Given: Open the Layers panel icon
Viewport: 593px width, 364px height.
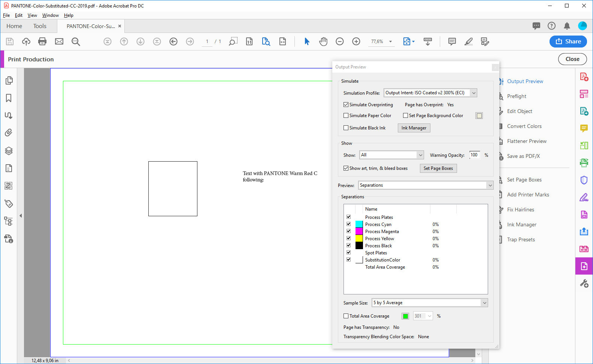Looking at the screenshot, I should click(x=9, y=151).
